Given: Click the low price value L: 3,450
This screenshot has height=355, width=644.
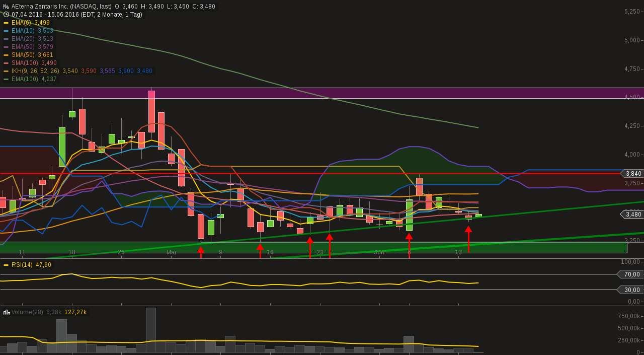Looking at the screenshot, I should 178,7.
